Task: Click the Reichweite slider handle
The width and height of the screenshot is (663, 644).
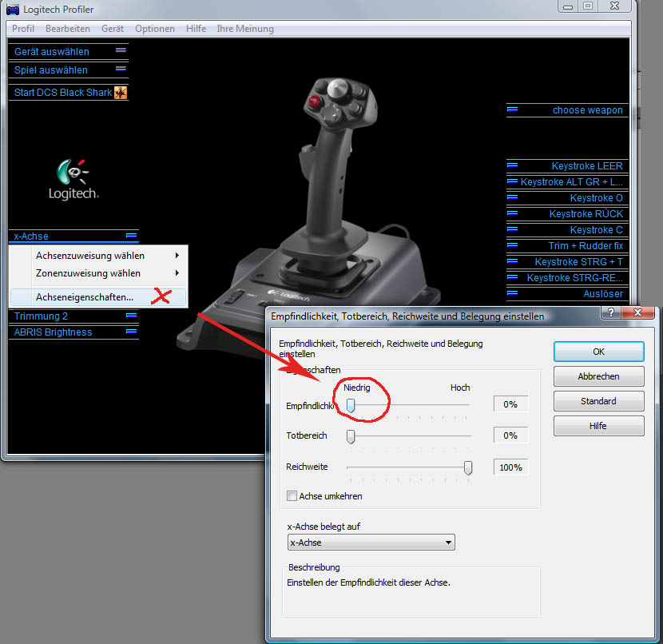Action: click(467, 467)
